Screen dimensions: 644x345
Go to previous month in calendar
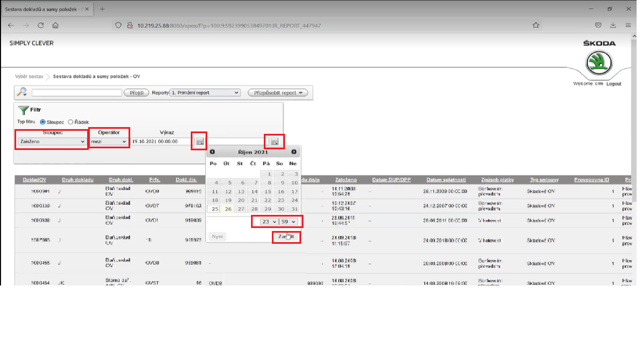click(x=212, y=152)
